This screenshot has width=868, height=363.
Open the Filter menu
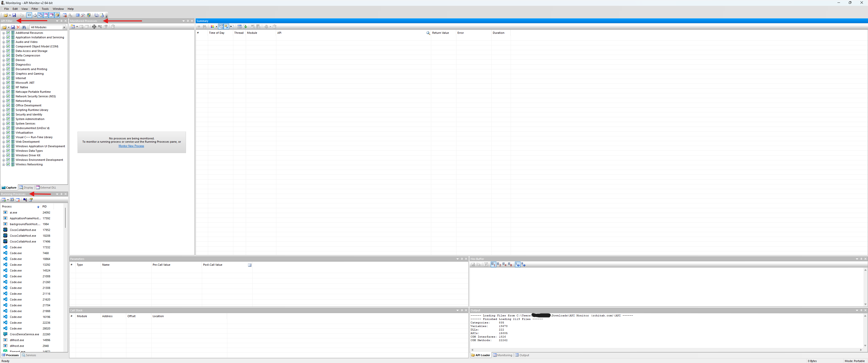(35, 9)
